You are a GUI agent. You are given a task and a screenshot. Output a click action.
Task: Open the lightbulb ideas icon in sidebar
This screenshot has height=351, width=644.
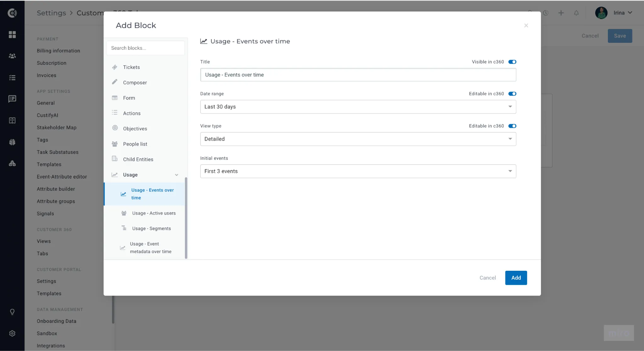coord(12,312)
